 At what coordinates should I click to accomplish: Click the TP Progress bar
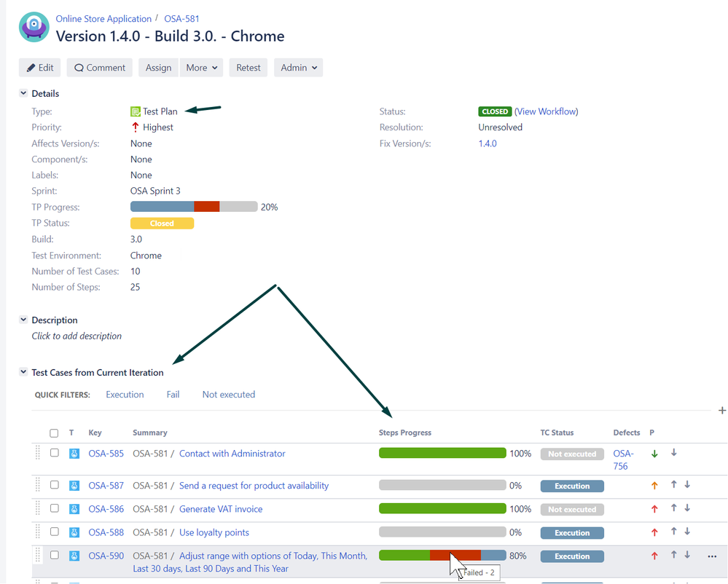[194, 206]
